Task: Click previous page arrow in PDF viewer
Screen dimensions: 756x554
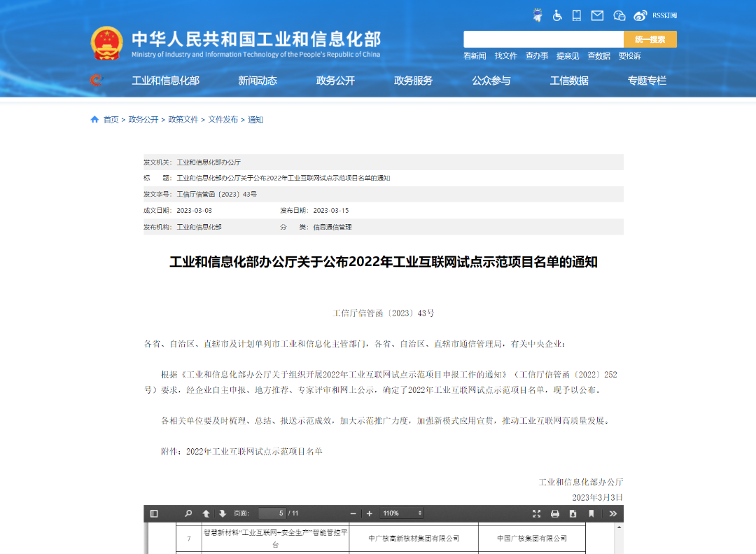Action: (x=206, y=513)
